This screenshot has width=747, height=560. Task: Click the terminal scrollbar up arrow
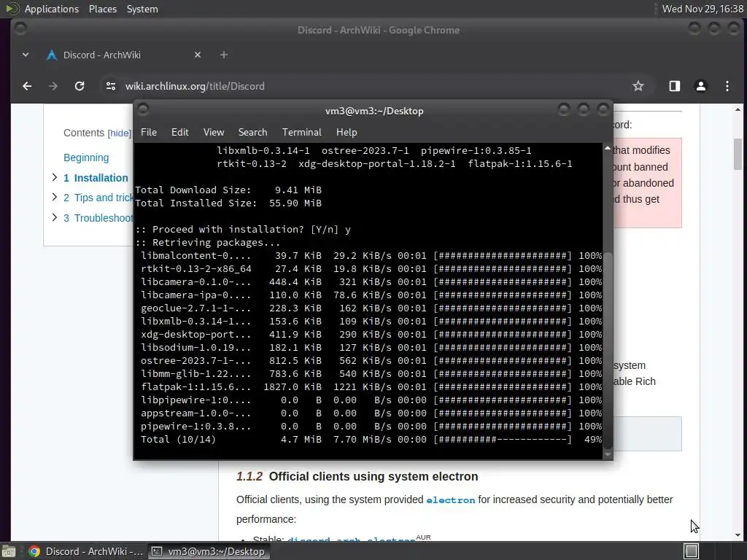pyautogui.click(x=608, y=149)
